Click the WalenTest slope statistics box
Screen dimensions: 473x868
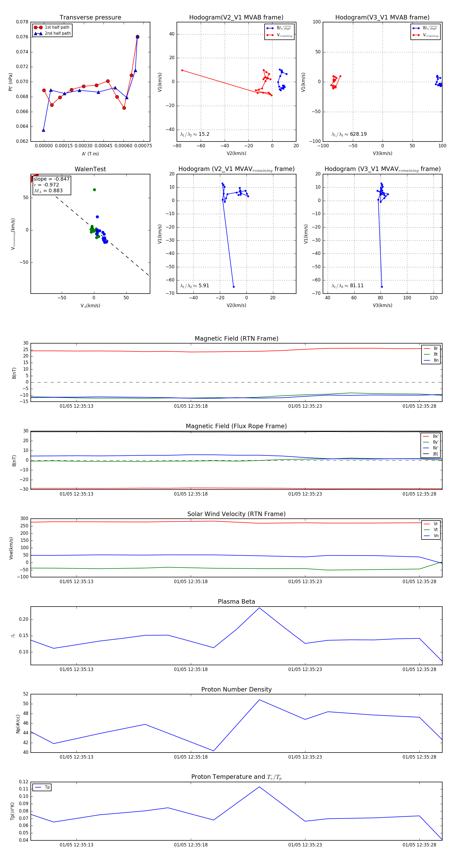tap(52, 185)
